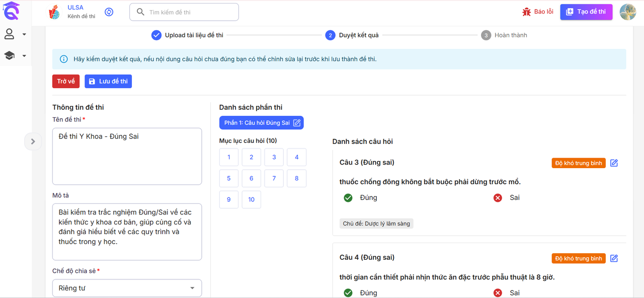Expand the graduation cap sidebar dropdown arrow
This screenshot has width=644, height=298.
[24, 56]
